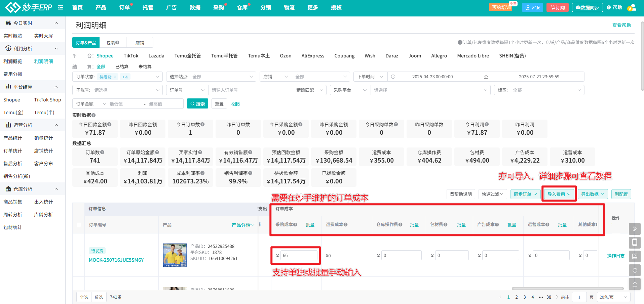
Task: Click the 运营分析 chart icon
Action: point(8,125)
